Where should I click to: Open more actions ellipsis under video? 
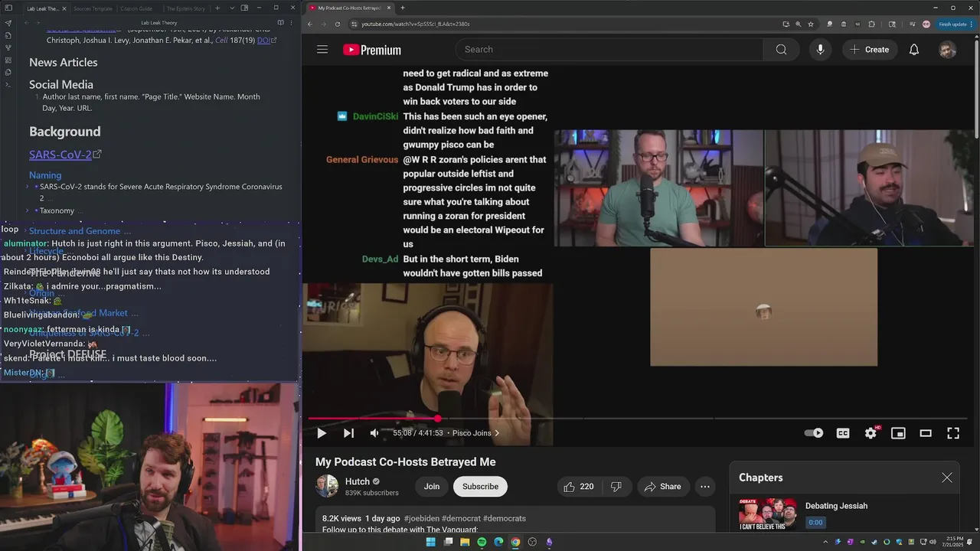pos(705,487)
